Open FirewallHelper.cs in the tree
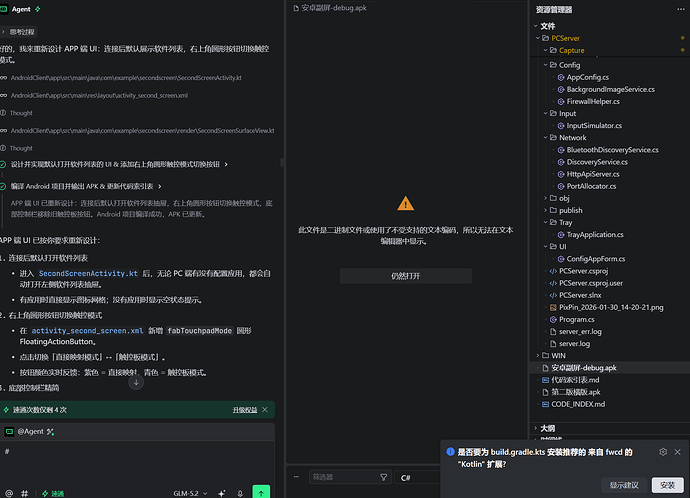This screenshot has height=498, width=690. (x=593, y=102)
